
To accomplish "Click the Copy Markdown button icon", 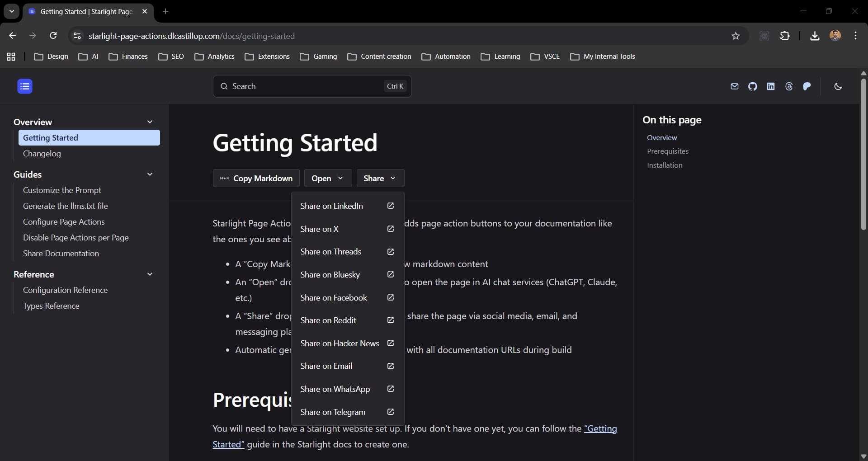I will 224,178.
